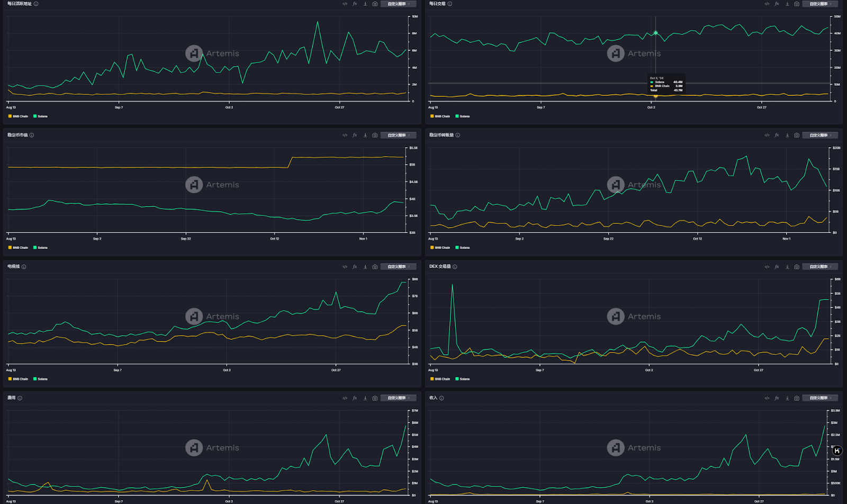Toggle Solana series in DEX 交易量 legend
The image size is (847, 504).
pyautogui.click(x=462, y=379)
